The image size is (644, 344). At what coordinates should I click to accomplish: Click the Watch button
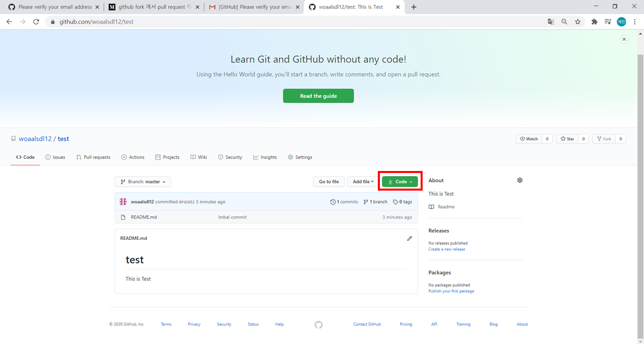(529, 139)
